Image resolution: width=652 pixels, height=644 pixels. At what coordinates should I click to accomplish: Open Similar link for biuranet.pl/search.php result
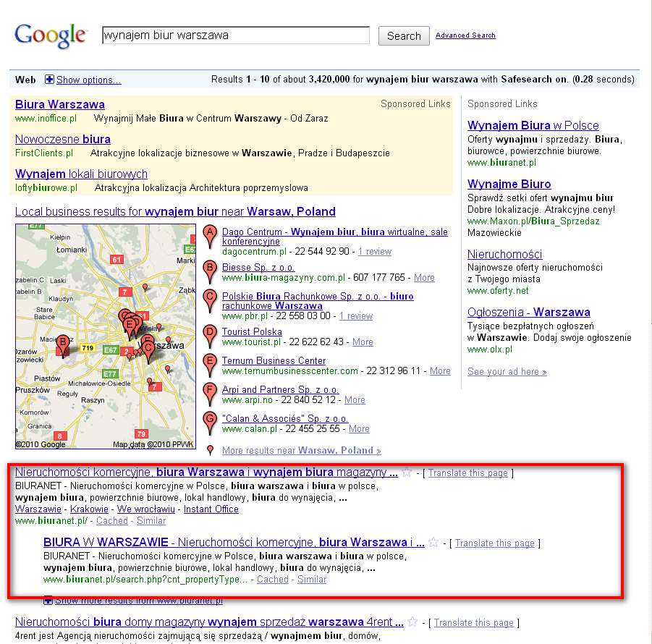point(312,579)
